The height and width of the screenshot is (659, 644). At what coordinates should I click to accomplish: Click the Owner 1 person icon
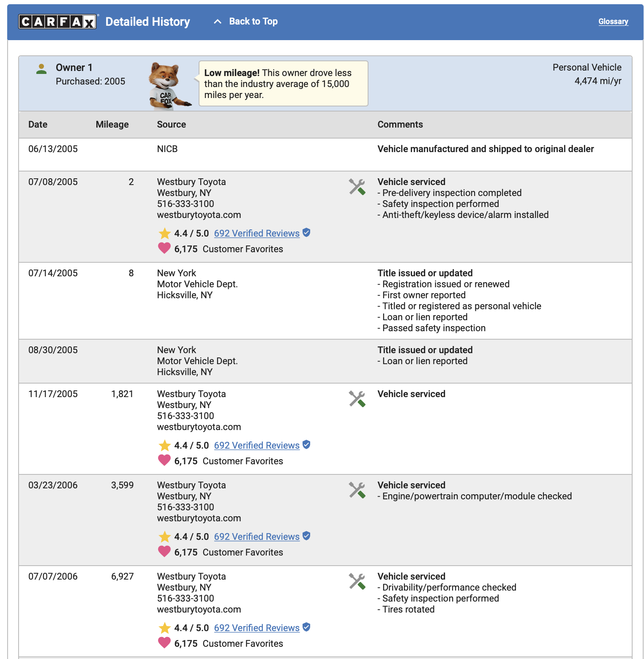tap(41, 69)
